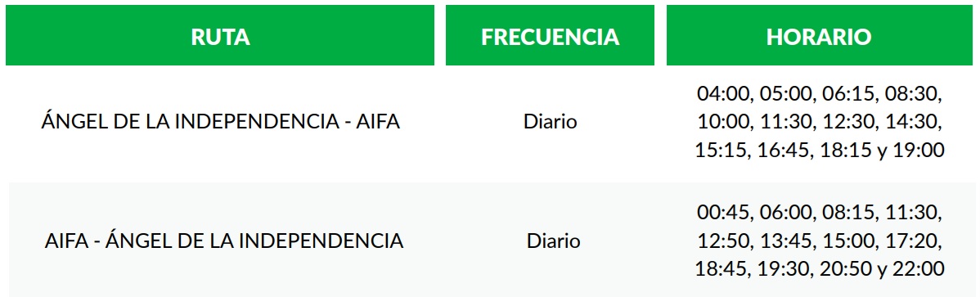Screen dimensions: 980x297
Task: Click Diario in the AIFA - ÁNGEL row
Action: pyautogui.click(x=553, y=241)
